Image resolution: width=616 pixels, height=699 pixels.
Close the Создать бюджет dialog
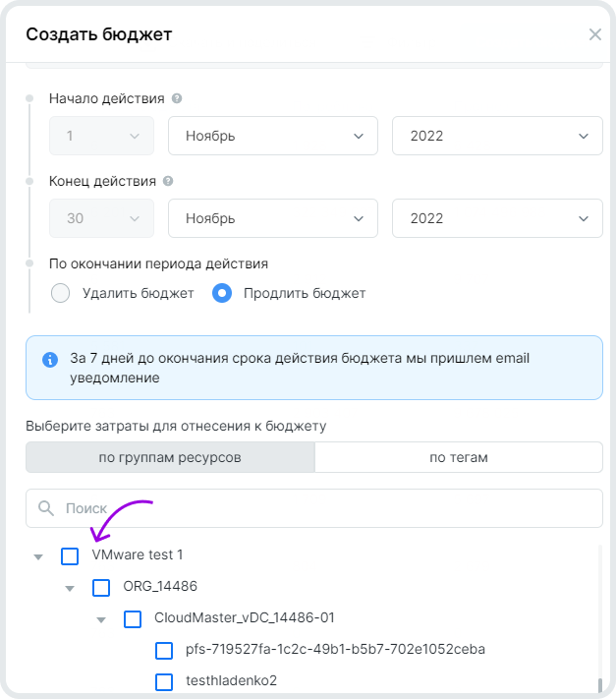point(594,34)
